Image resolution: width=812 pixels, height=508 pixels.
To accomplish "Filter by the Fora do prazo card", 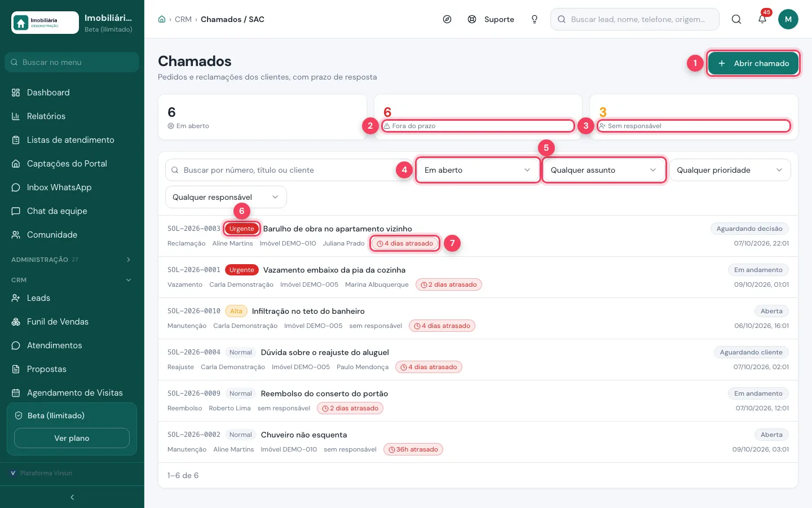I will click(478, 117).
